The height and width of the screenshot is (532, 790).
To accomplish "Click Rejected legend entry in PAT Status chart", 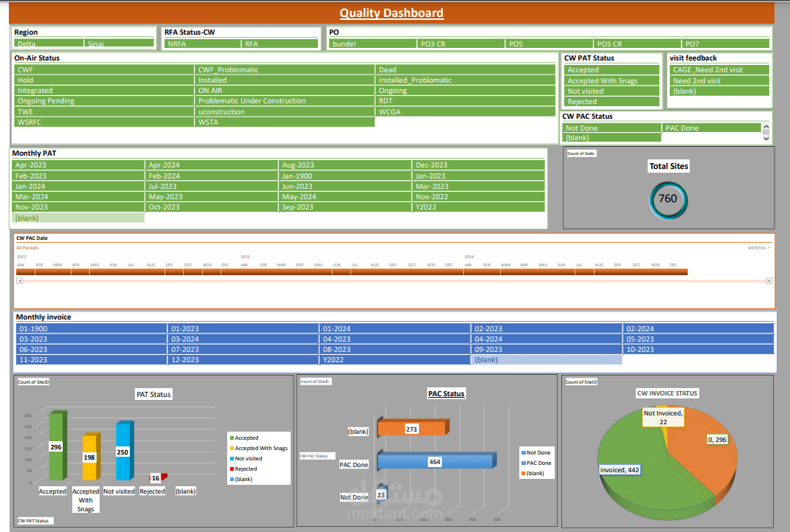I will [243, 469].
